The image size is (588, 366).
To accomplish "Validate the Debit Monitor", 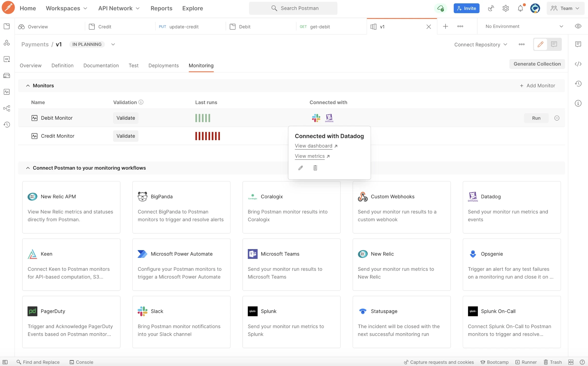I will 126,118.
